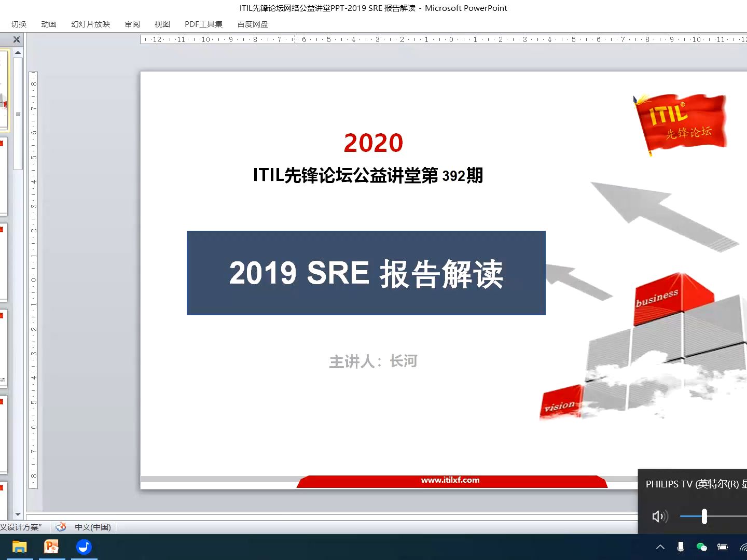This screenshot has height=560, width=747.
Task: Mute the volume via speaker icon
Action: click(660, 516)
